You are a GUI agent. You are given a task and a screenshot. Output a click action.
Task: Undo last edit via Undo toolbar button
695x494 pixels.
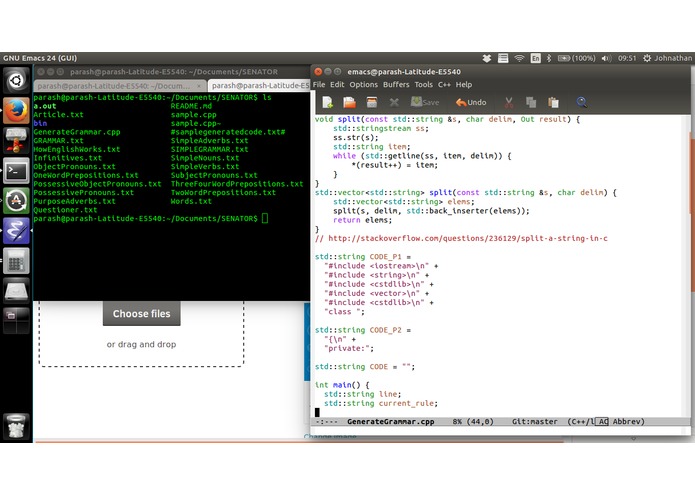point(471,102)
